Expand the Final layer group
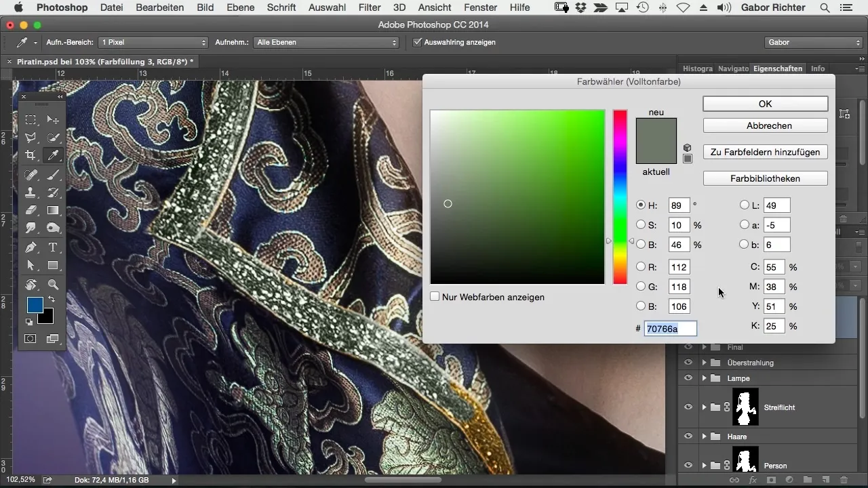Viewport: 868px width, 488px height. [x=705, y=347]
